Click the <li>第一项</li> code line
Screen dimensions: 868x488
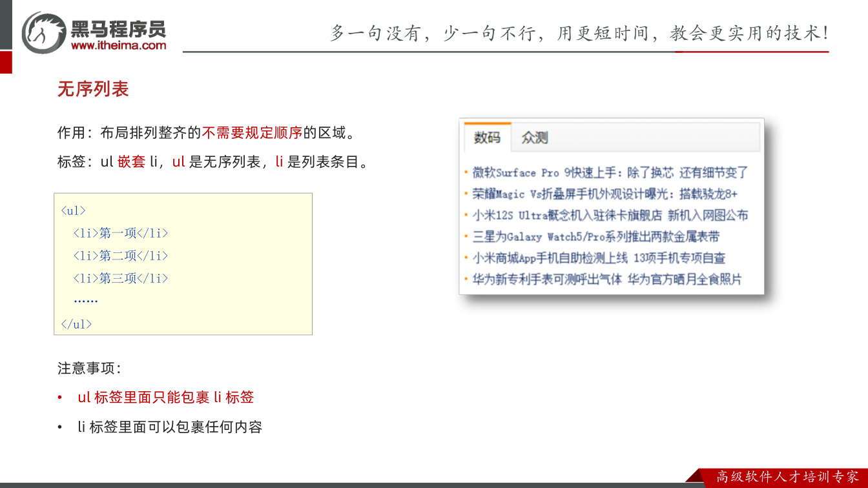pos(121,233)
